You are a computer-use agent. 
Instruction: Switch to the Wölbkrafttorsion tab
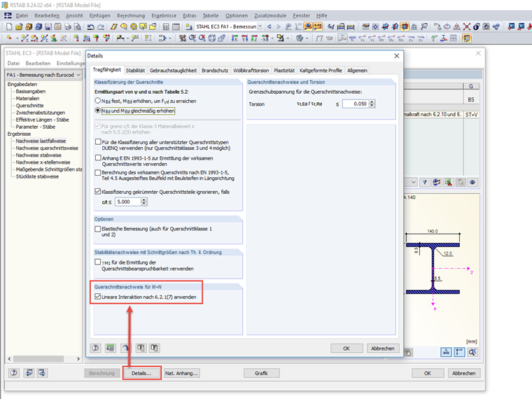pyautogui.click(x=251, y=70)
